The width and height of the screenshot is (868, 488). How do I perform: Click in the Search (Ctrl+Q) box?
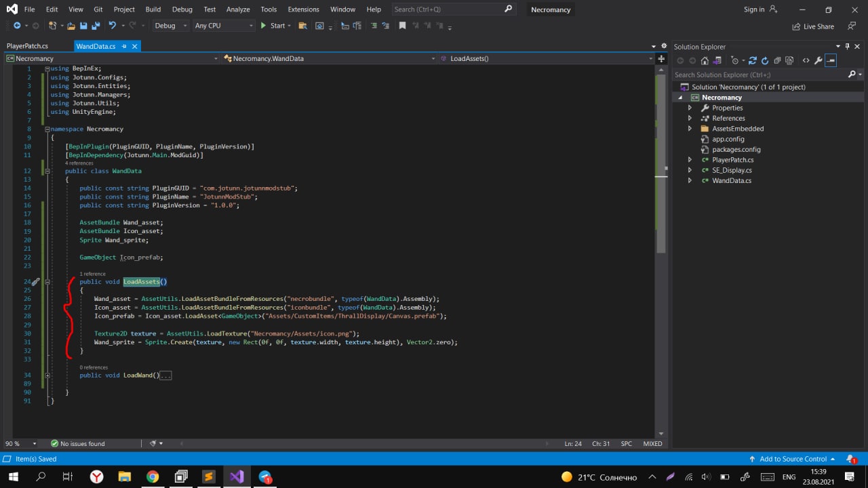coord(453,9)
